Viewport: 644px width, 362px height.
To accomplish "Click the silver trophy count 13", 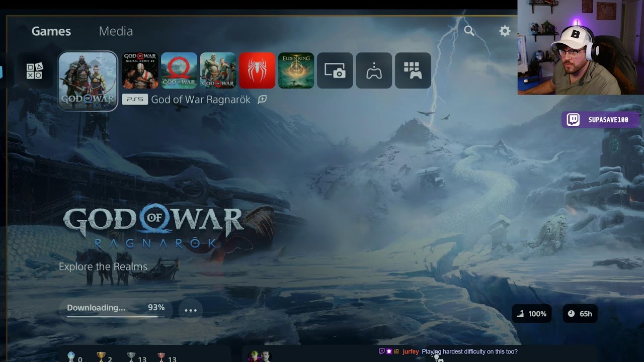I will tap(136, 357).
